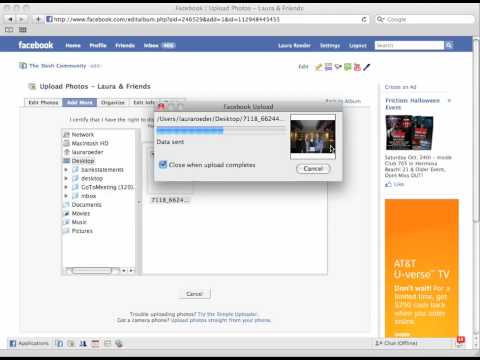Go to Facebook Home
480x360 pixels.
(73, 45)
